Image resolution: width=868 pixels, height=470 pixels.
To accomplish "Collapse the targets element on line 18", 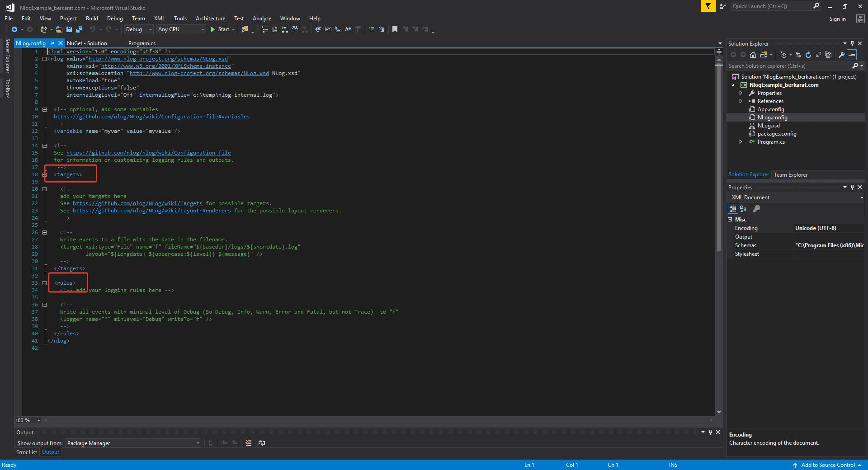I will (x=44, y=174).
